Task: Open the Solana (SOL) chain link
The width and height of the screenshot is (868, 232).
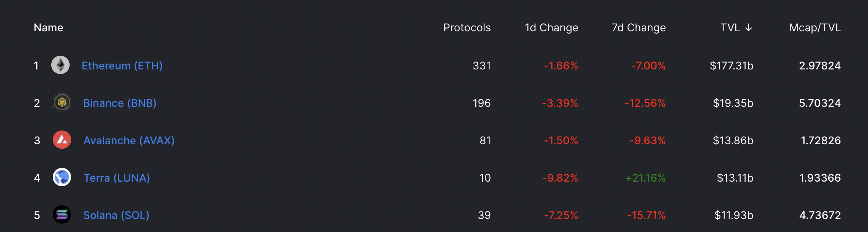Action: tap(116, 215)
